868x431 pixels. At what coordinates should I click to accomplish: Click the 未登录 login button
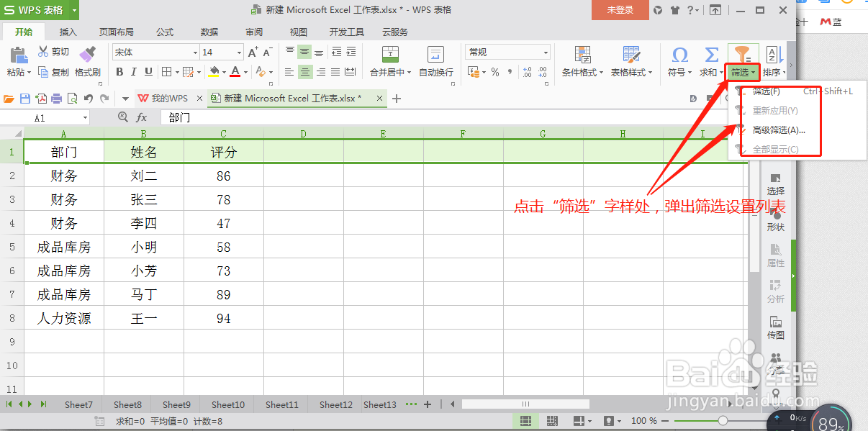click(x=620, y=10)
